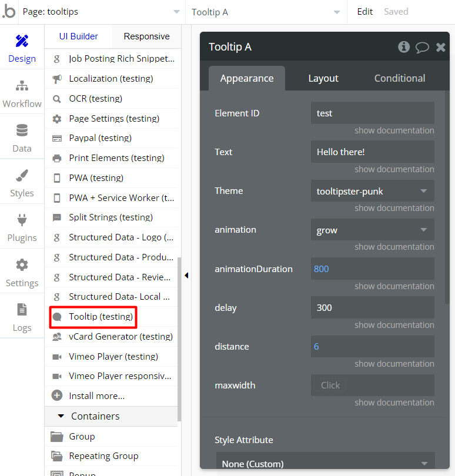Select Structured Data- Local element

point(111,297)
